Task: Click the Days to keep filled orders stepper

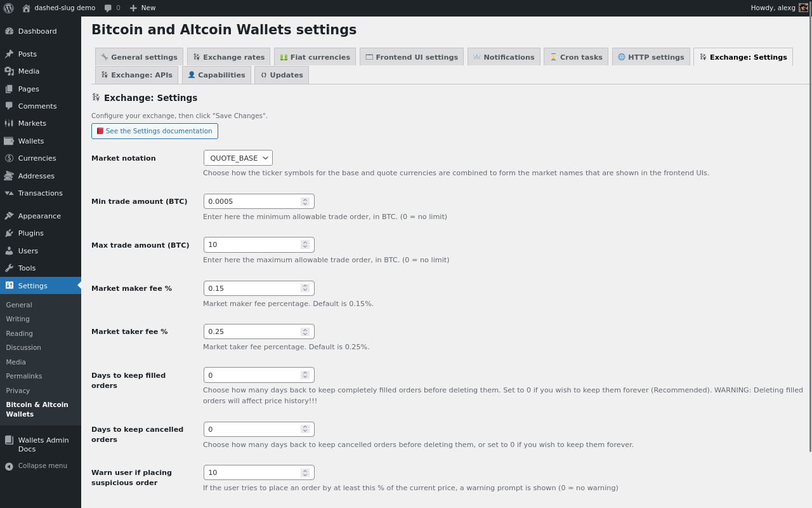Action: pyautogui.click(x=305, y=375)
